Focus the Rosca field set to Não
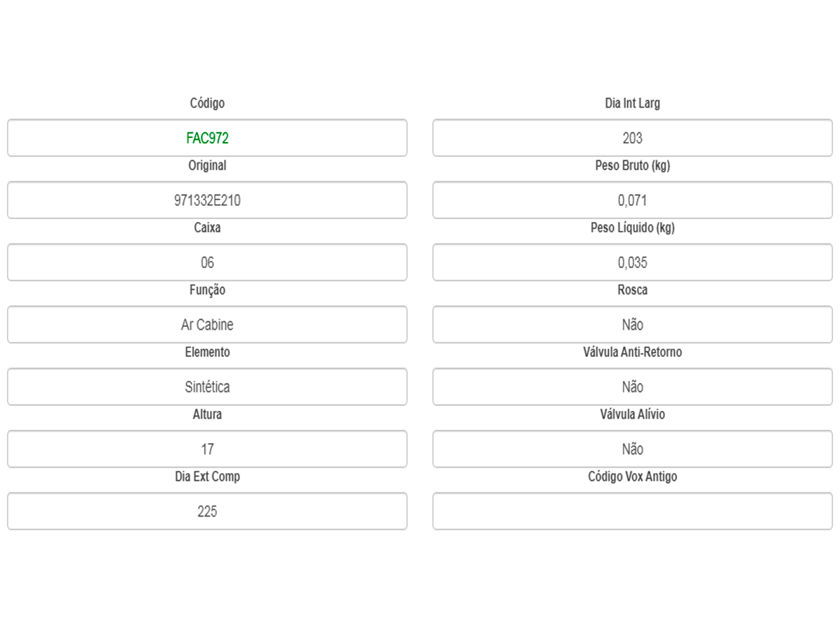 [632, 325]
